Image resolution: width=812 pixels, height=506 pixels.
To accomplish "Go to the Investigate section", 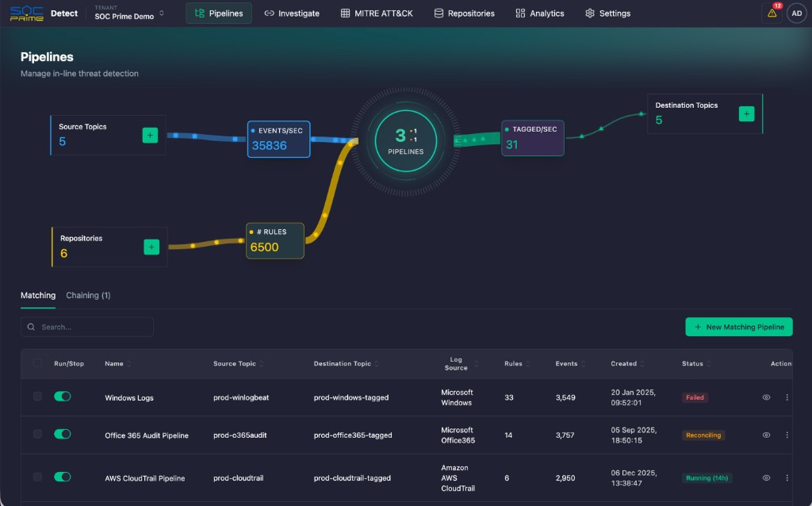I will [292, 13].
